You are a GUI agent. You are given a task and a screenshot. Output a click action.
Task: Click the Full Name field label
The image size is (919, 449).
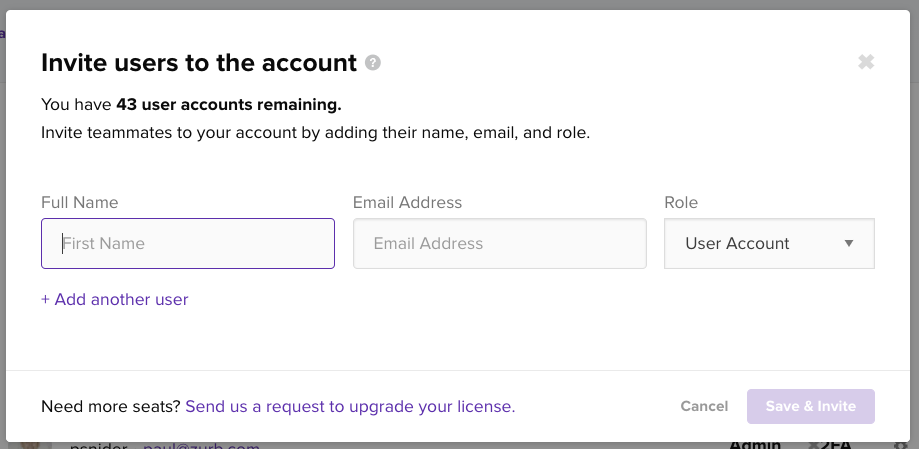(x=80, y=202)
